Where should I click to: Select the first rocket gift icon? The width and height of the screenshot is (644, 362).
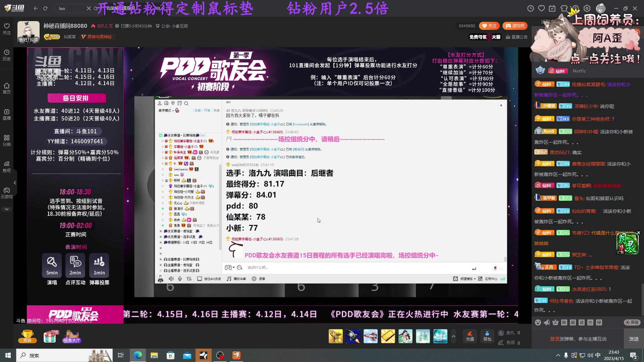click(336, 336)
